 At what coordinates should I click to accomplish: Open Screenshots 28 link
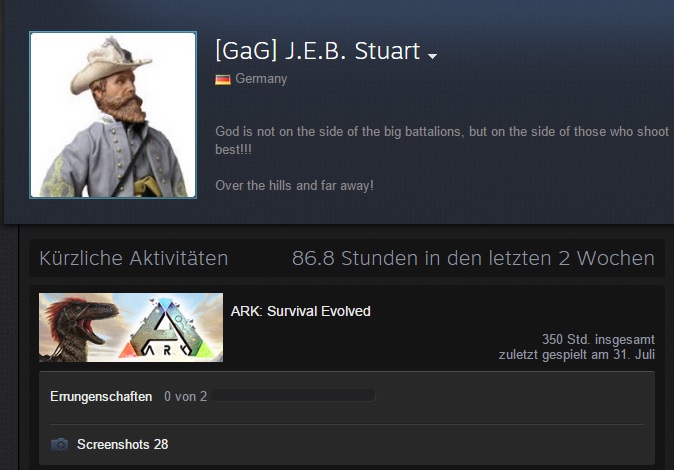[123, 444]
